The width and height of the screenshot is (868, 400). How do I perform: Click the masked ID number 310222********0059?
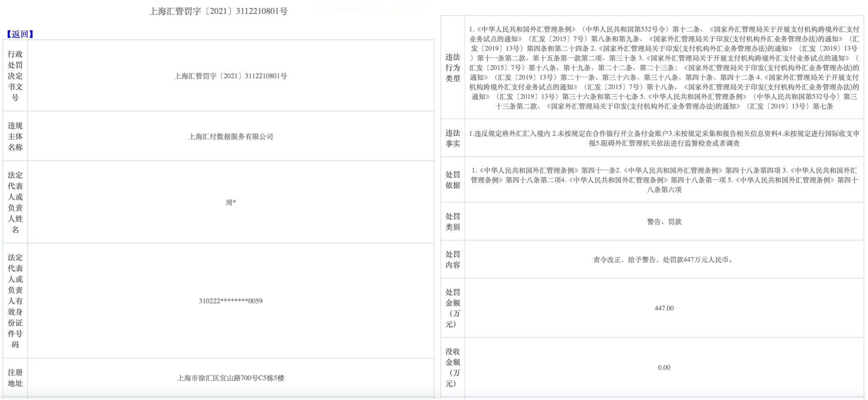click(x=231, y=301)
